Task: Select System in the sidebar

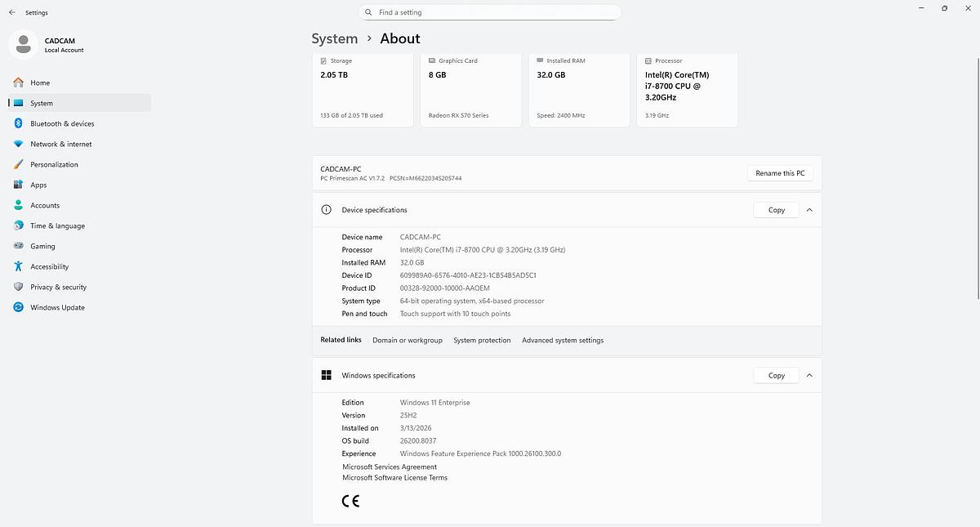Action: [42, 103]
